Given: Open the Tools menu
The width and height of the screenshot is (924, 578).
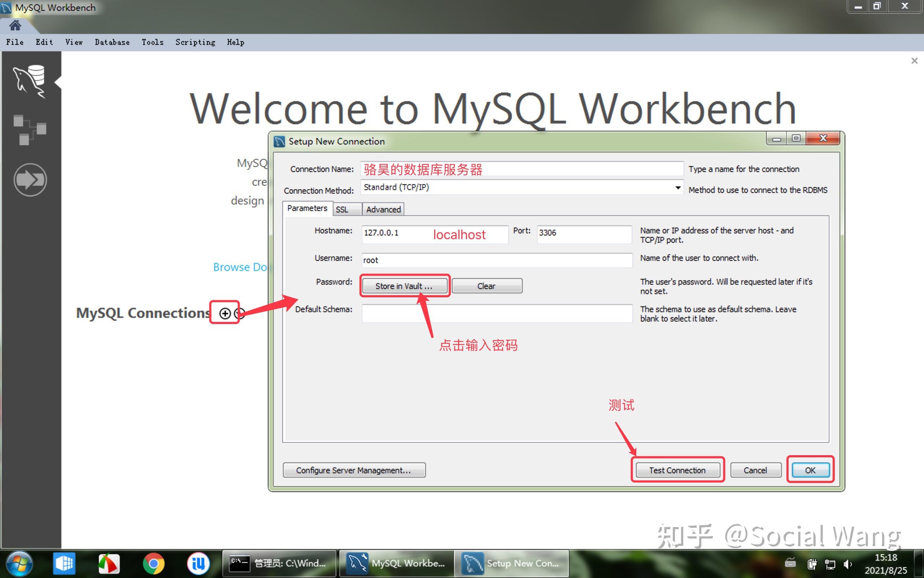Looking at the screenshot, I should [152, 42].
